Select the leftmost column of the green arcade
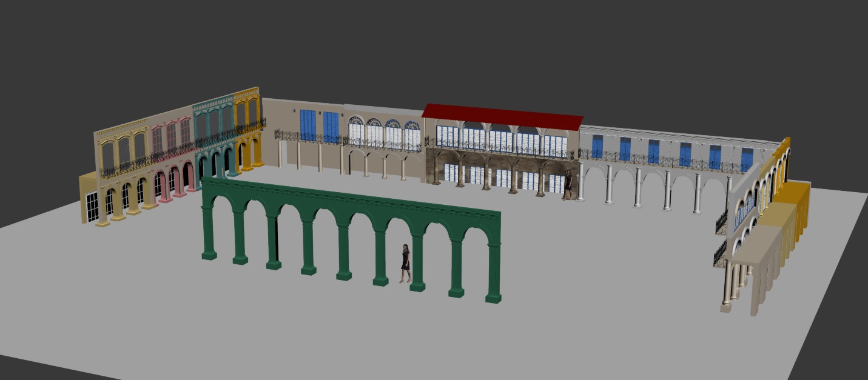868x380 pixels. tap(209, 230)
